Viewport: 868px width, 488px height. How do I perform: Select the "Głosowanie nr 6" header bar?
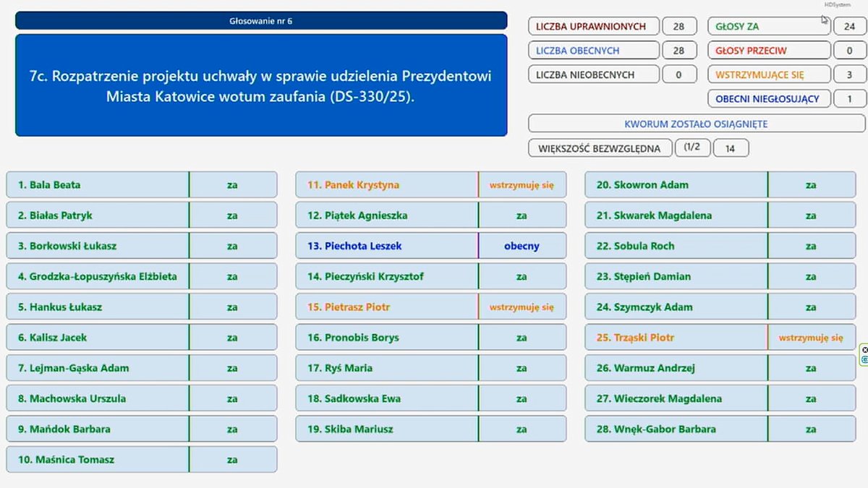tap(262, 20)
